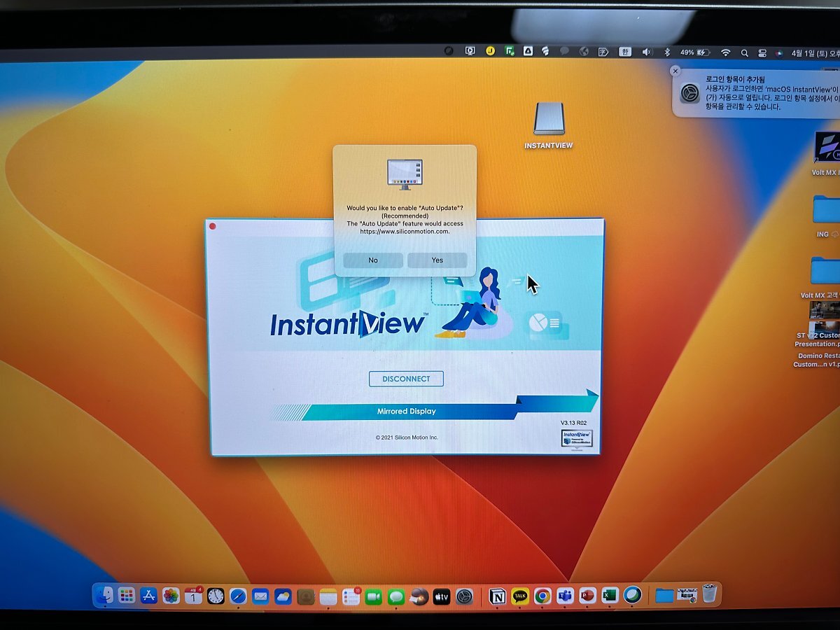Open the blue folder in the Dock

pos(664,596)
